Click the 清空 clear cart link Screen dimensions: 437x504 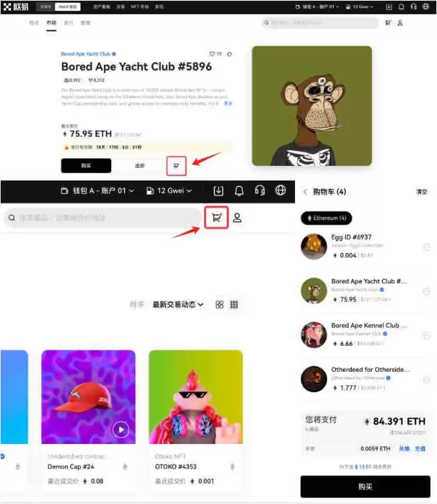pyautogui.click(x=422, y=192)
